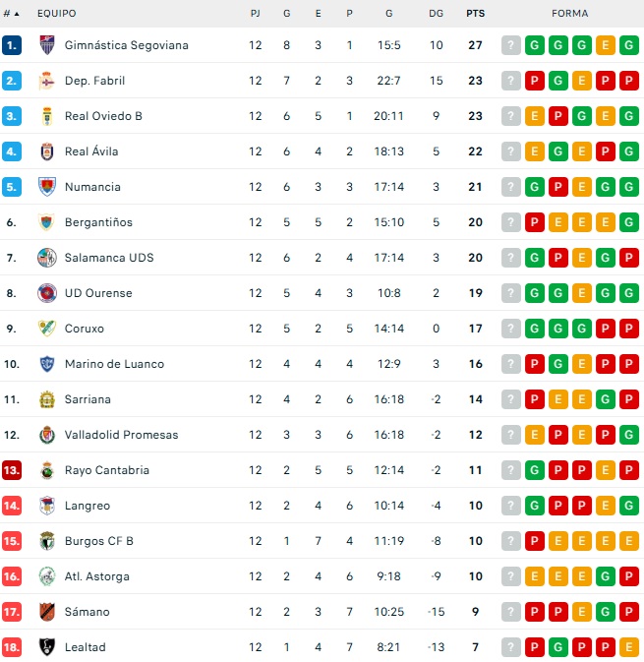The width and height of the screenshot is (644, 662).
Task: Sort standings by PTS column header
Action: point(476,14)
